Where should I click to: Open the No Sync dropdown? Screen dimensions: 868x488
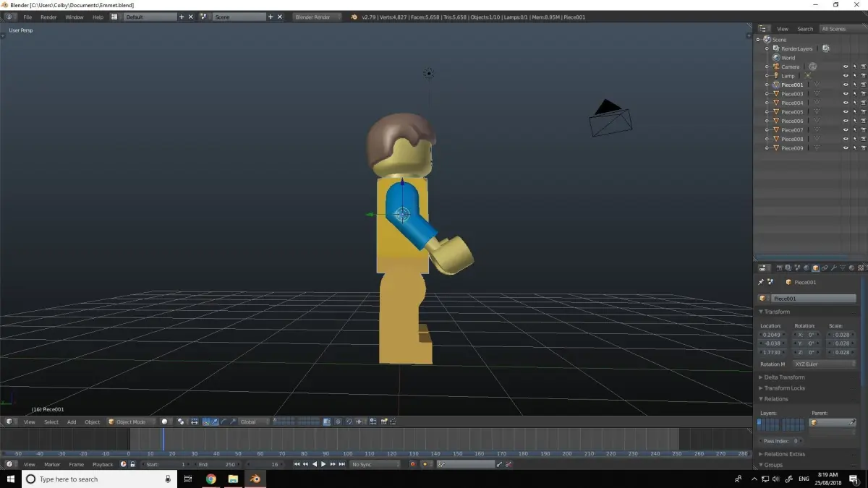pos(375,464)
